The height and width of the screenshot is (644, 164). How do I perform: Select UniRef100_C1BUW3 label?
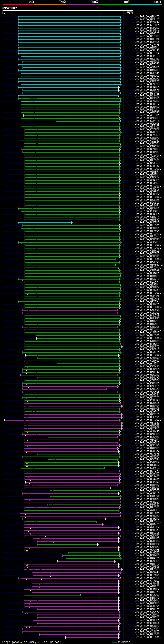(147, 488)
